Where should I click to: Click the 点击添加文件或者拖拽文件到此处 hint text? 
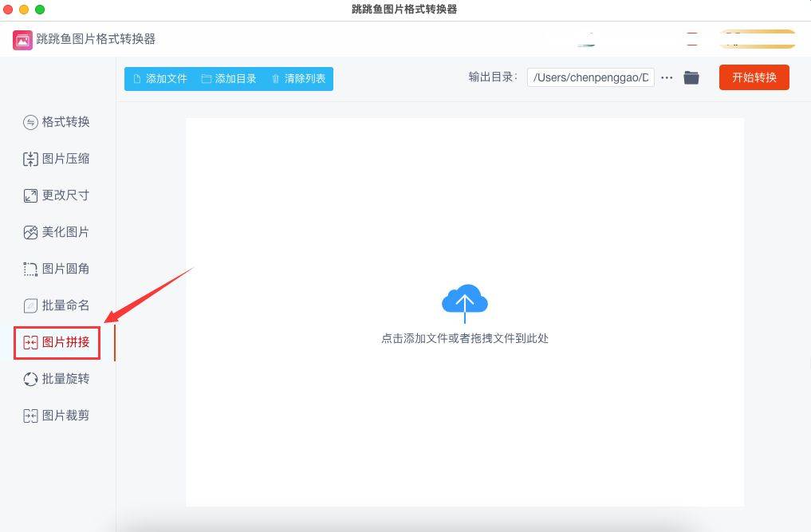click(465, 338)
